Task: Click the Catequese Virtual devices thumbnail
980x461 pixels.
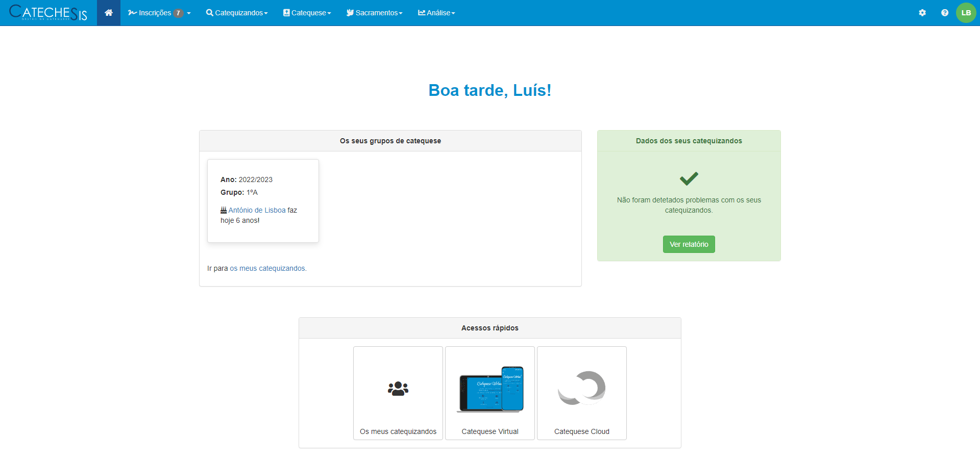Action: coord(490,389)
